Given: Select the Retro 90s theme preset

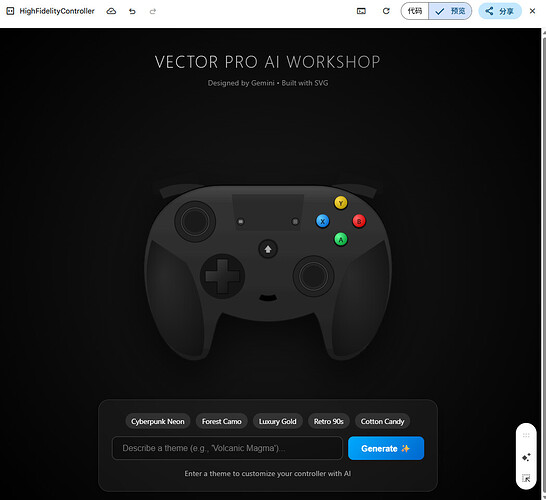Looking at the screenshot, I should 328,421.
